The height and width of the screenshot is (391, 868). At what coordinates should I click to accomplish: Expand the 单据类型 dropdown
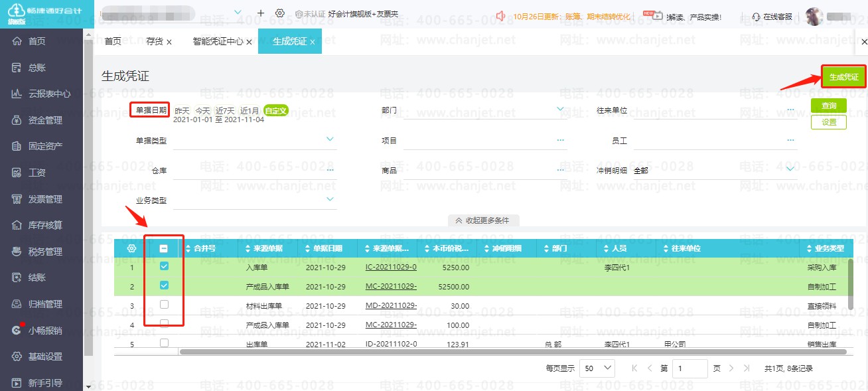point(330,139)
